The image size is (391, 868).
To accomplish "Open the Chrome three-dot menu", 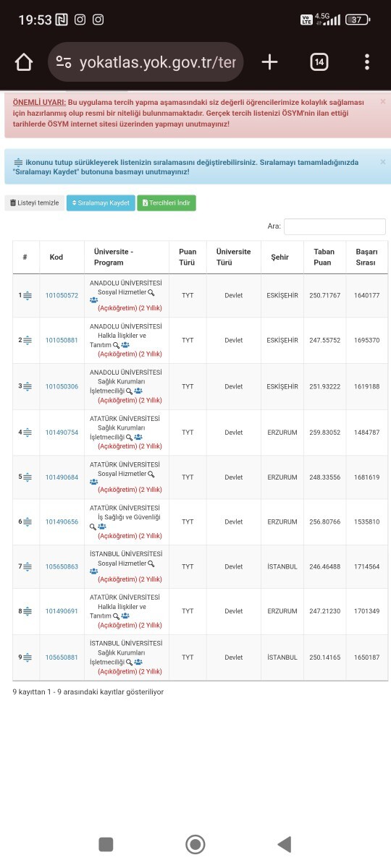I will click(367, 62).
